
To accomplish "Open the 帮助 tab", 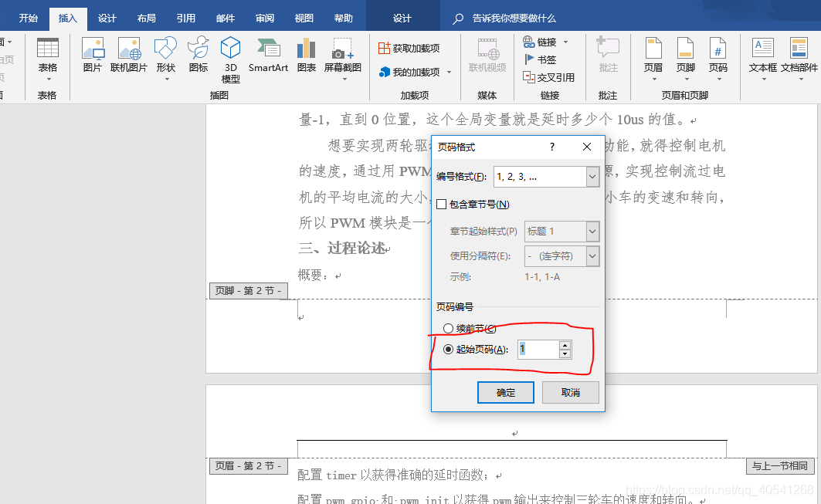I will coord(344,19).
